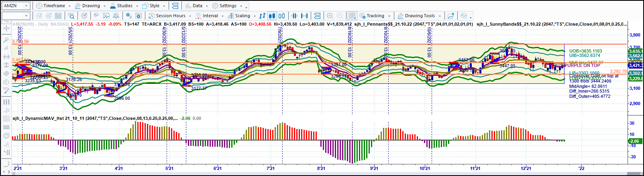Toggle the chart grid overlay button

pos(352,16)
